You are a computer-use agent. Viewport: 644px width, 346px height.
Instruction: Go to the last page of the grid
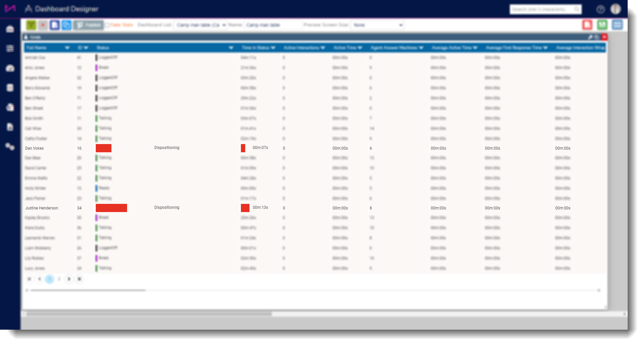(79, 279)
